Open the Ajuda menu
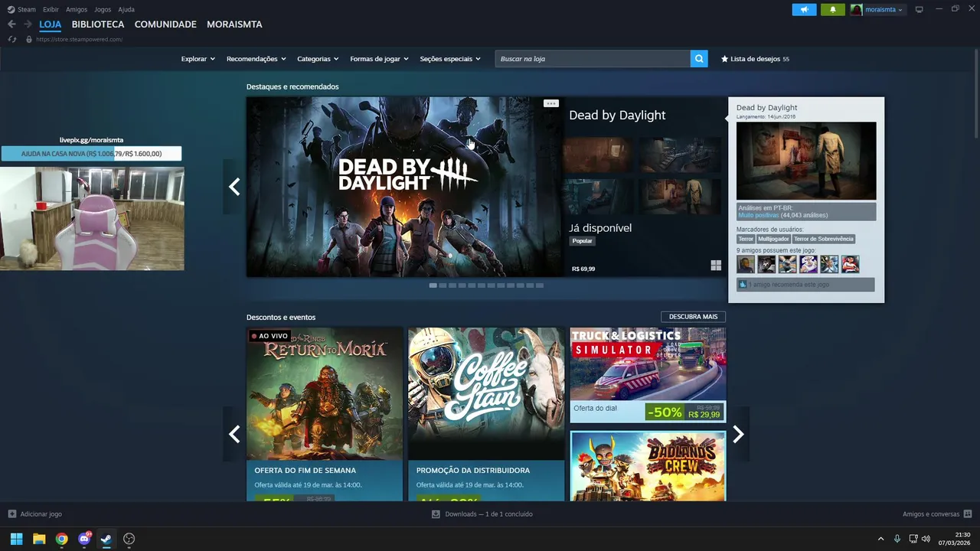This screenshot has height=551, width=980. 126,9
